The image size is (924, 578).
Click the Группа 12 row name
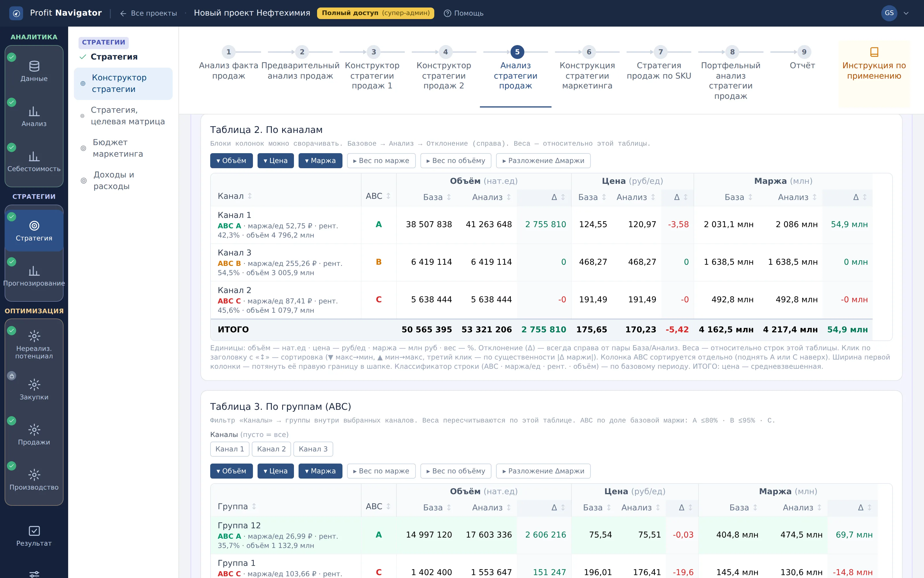tap(239, 526)
